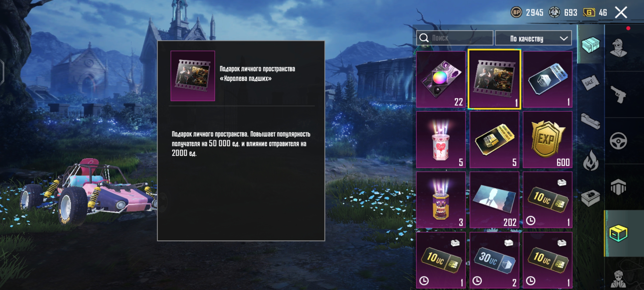Select the gold EXP badge item

tap(547, 140)
